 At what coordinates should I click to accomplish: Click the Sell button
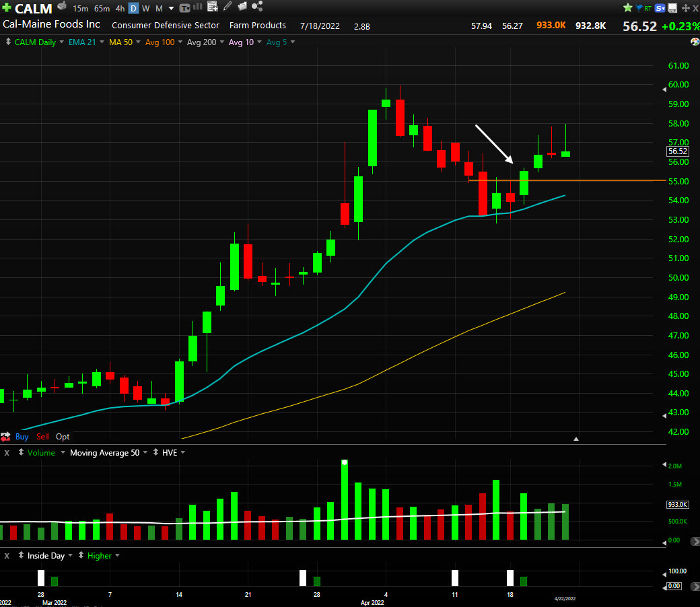pyautogui.click(x=42, y=437)
